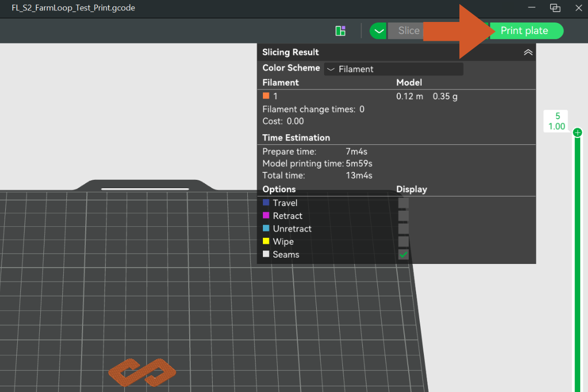Viewport: 588px width, 392px height.
Task: Click the green vertical layer slider bar
Action: (x=578, y=264)
